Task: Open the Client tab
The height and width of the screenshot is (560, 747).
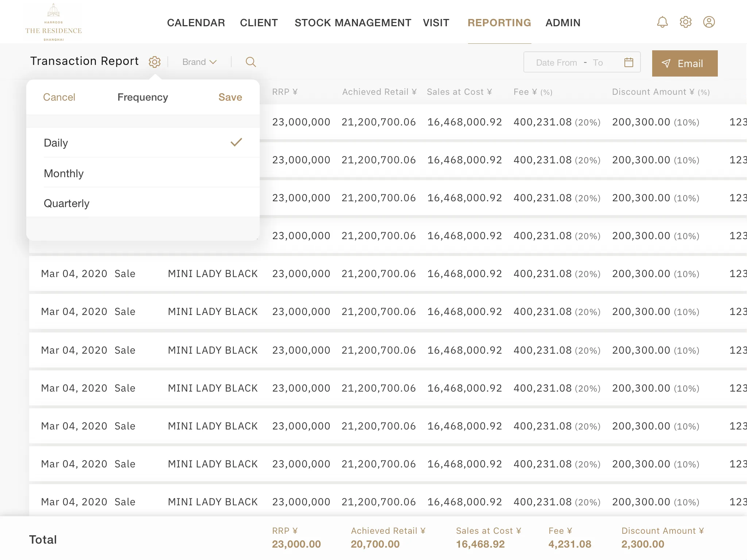Action: pos(259,23)
